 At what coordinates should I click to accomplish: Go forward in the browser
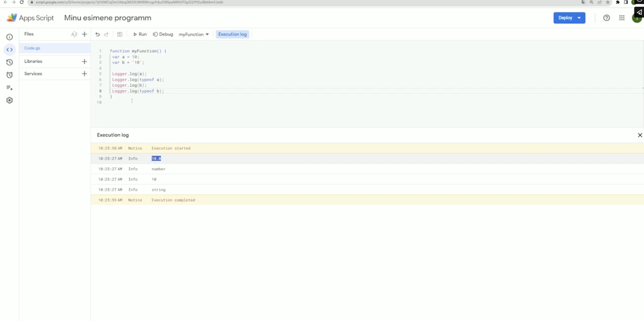coord(13,2)
